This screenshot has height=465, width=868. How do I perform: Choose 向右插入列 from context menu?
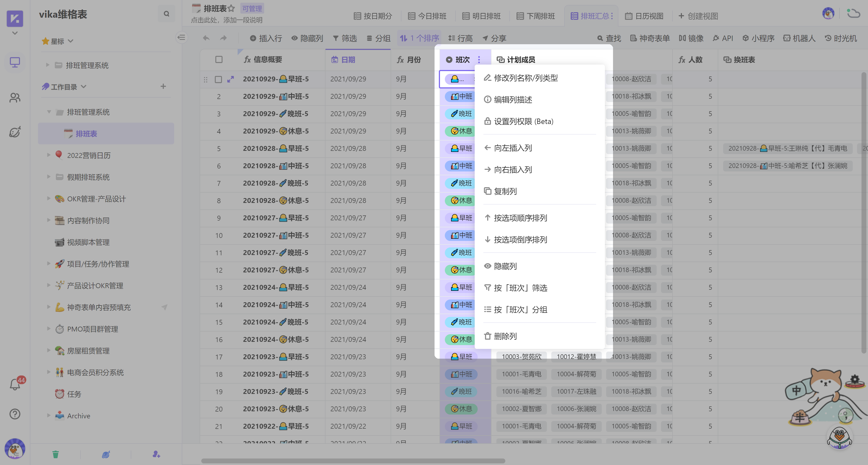click(x=512, y=170)
